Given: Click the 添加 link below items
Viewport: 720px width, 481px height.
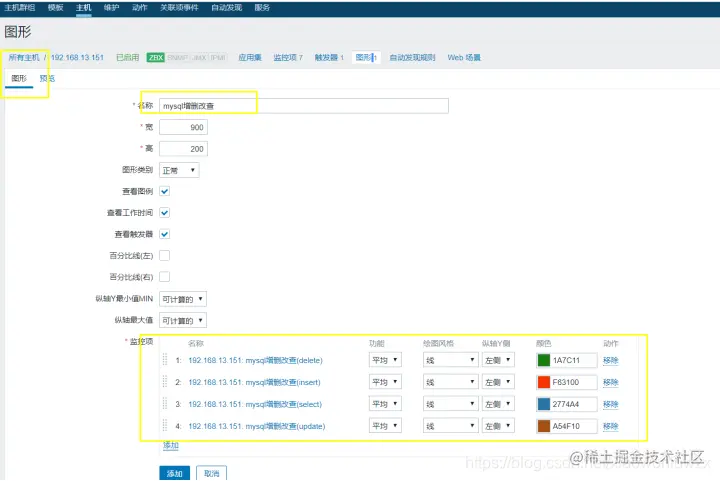Looking at the screenshot, I should click(171, 445).
